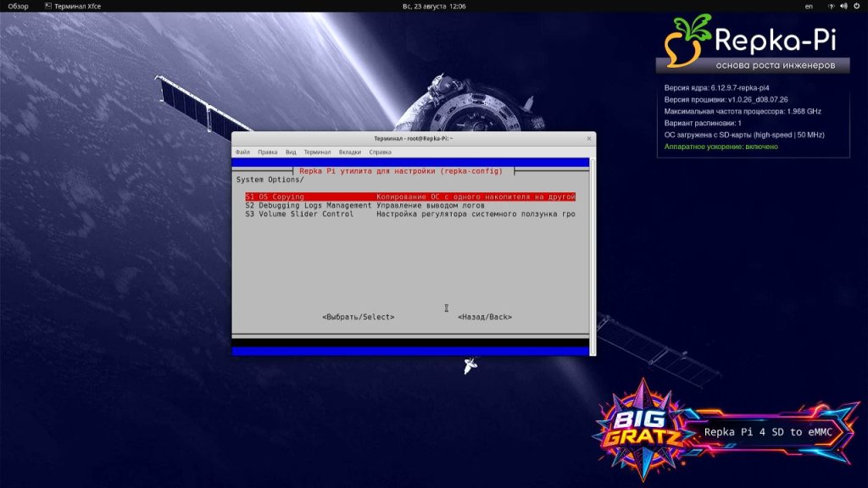Click the terminal window title bar
This screenshot has width=868, height=488.
point(413,138)
